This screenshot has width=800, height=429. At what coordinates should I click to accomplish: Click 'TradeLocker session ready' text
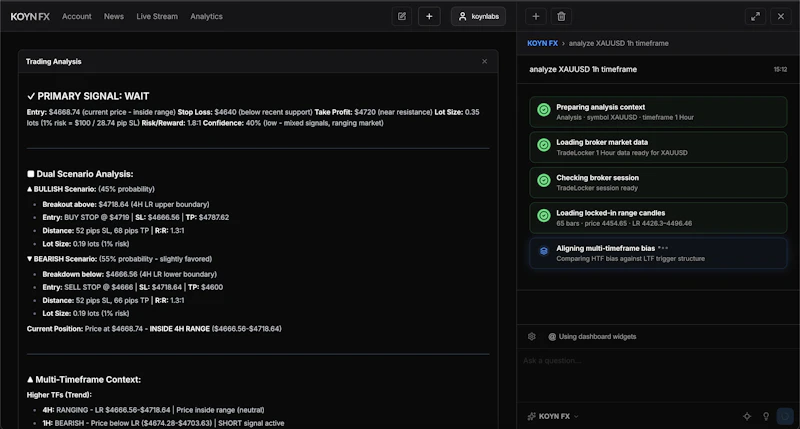point(597,188)
